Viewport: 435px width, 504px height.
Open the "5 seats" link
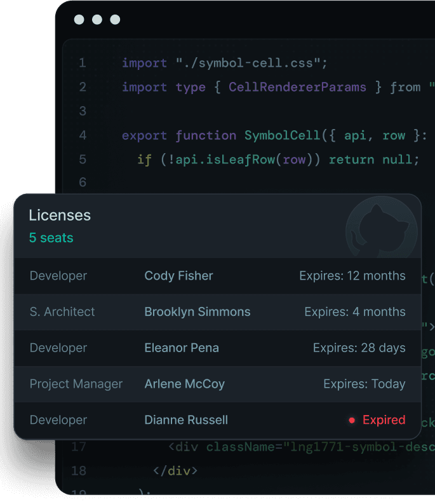coord(51,238)
